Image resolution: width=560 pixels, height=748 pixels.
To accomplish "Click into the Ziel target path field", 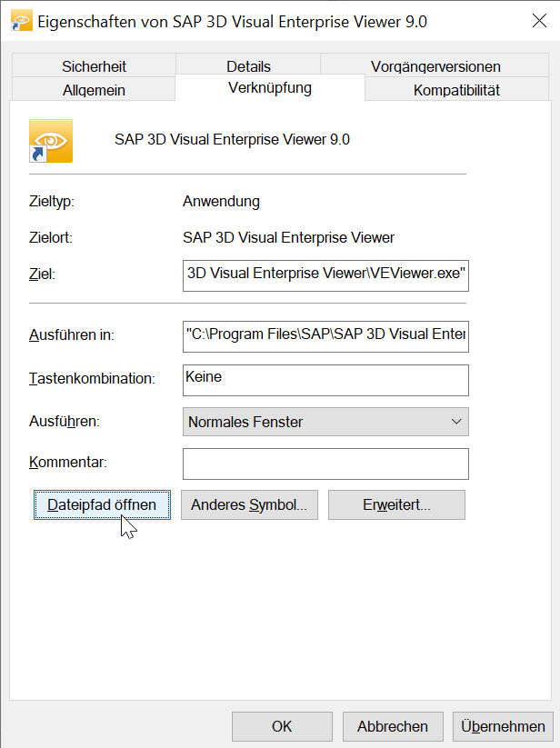I will (325, 275).
